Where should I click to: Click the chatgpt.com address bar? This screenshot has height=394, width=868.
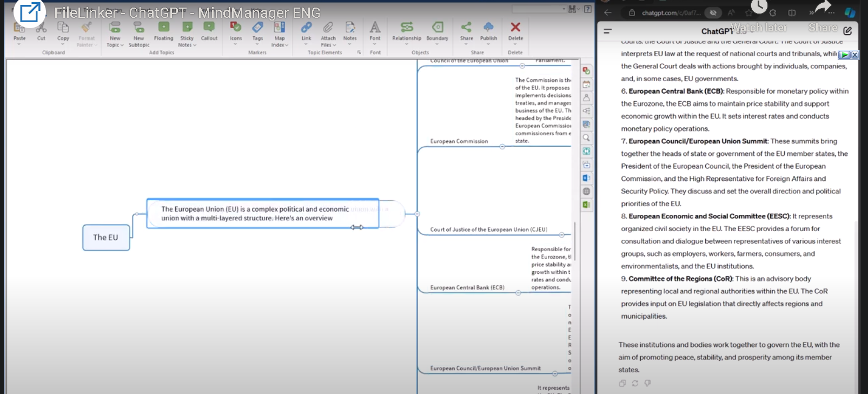click(671, 12)
